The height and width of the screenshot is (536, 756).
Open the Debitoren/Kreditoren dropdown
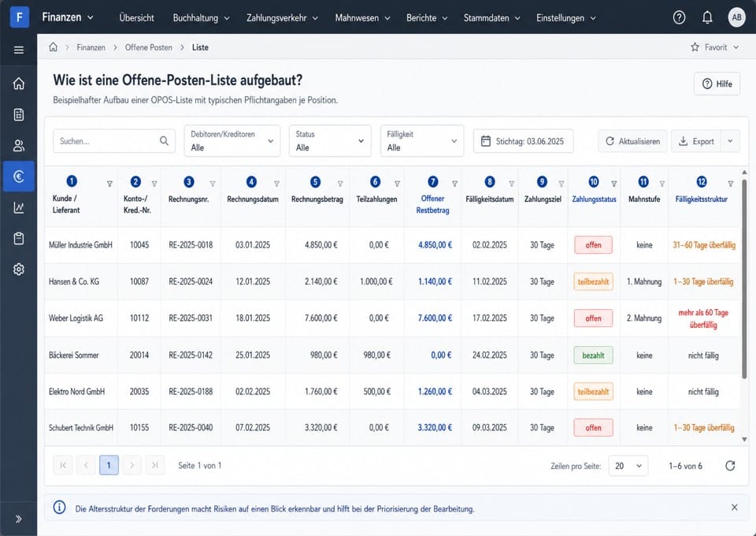tap(232, 141)
